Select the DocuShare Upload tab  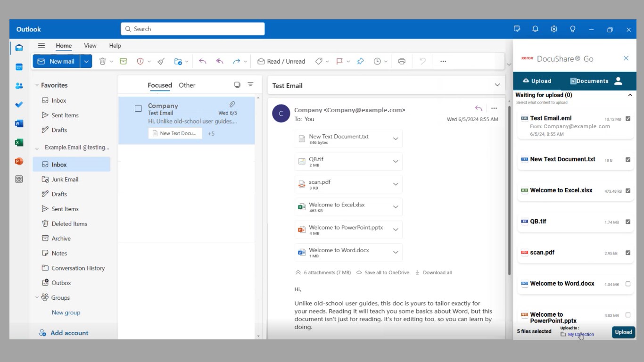pyautogui.click(x=537, y=81)
